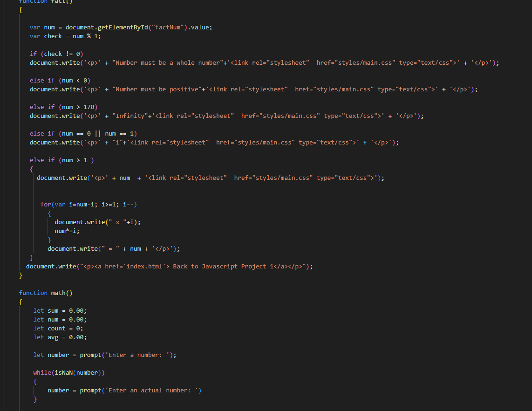532x411 pixels.
Task: Place cursor on the num*=i; line
Action: coord(64,231)
